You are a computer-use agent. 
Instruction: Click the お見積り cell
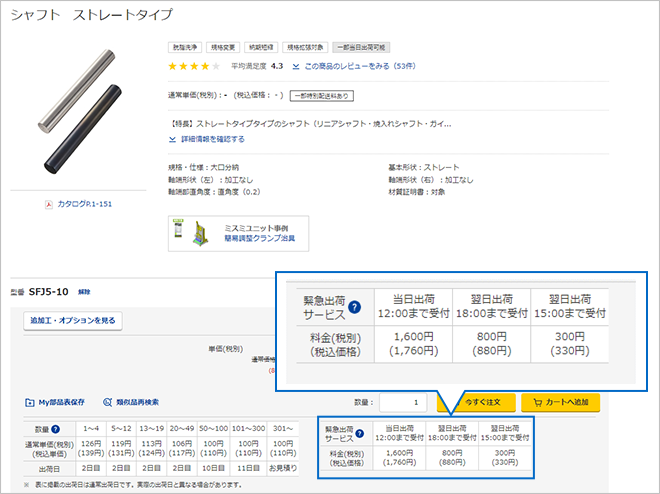click(x=283, y=468)
